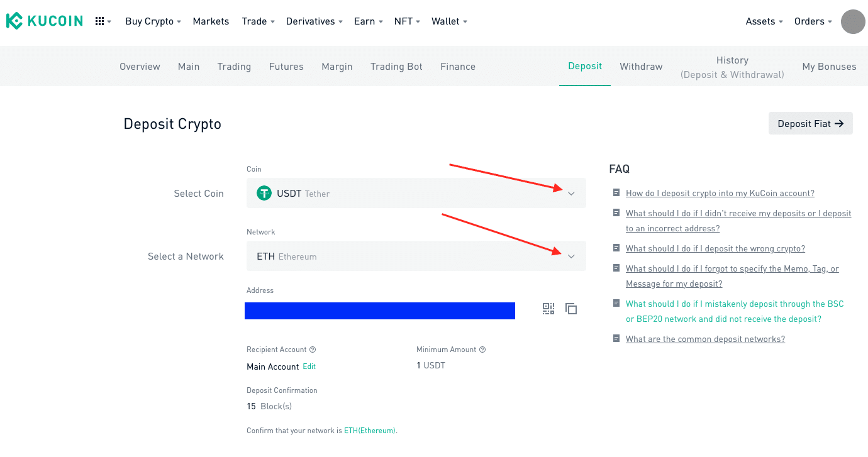The height and width of the screenshot is (457, 868).
Task: Switch to the Futures tab
Action: coord(286,67)
